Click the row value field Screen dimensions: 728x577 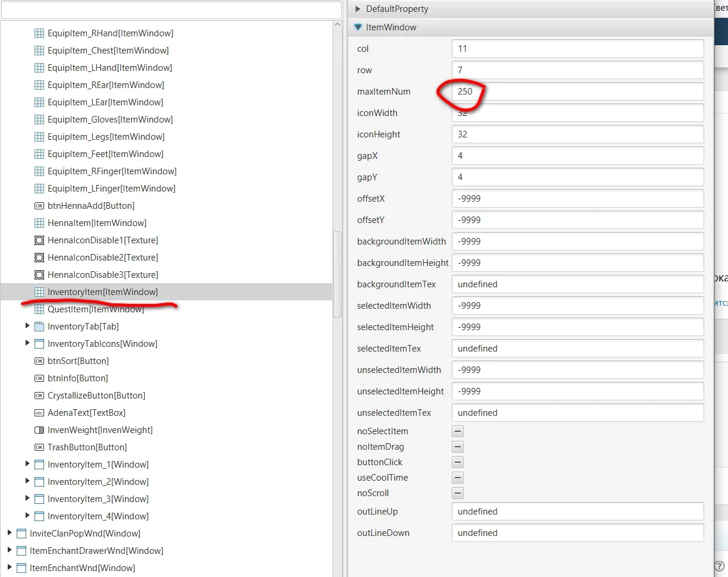click(577, 70)
